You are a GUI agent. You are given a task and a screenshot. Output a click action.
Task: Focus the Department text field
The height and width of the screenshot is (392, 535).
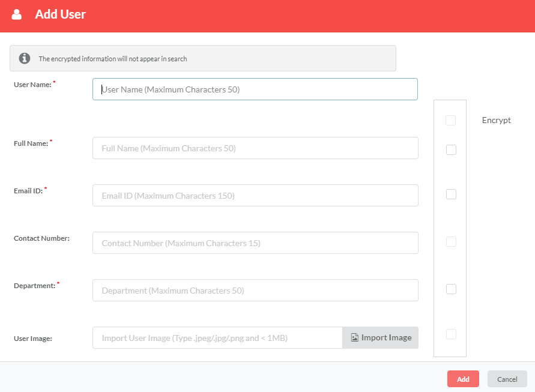pos(255,291)
